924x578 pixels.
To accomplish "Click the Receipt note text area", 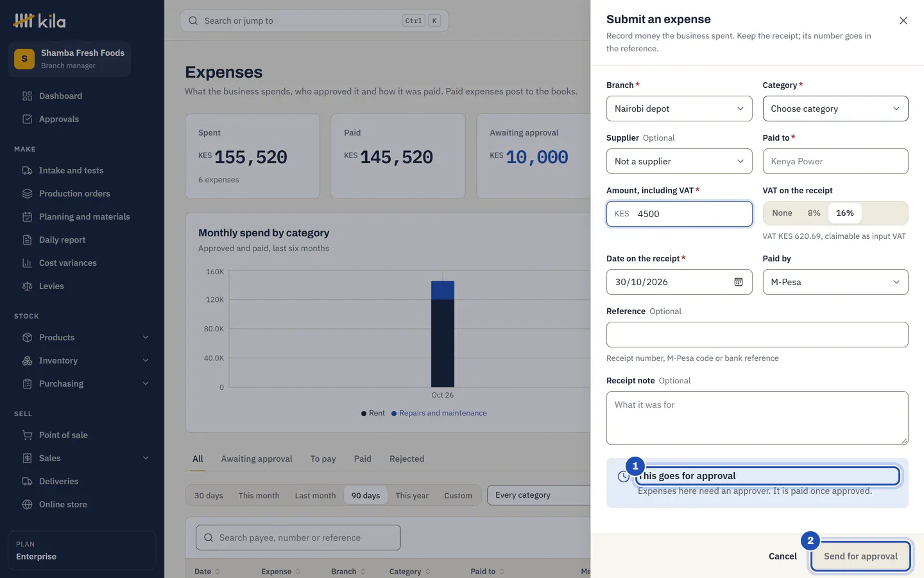I will (x=757, y=418).
